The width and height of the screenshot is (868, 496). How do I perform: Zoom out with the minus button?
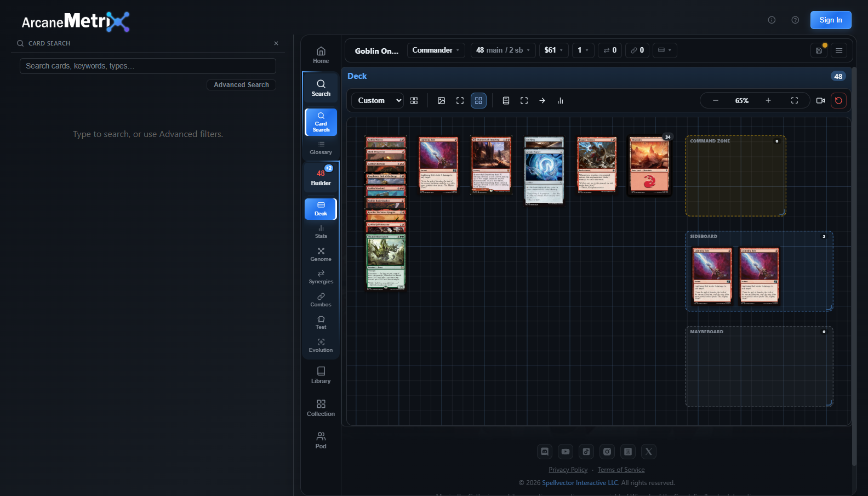(x=716, y=100)
